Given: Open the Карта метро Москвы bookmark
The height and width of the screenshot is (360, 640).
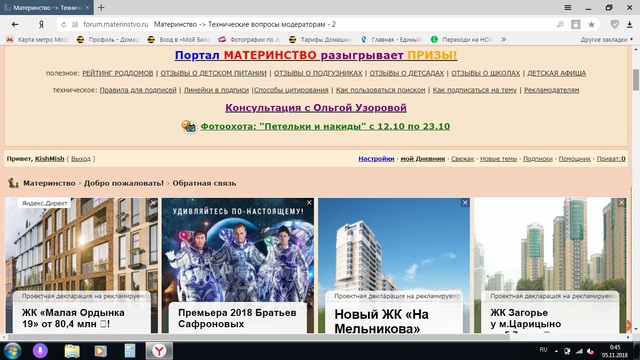Looking at the screenshot, I should point(38,40).
